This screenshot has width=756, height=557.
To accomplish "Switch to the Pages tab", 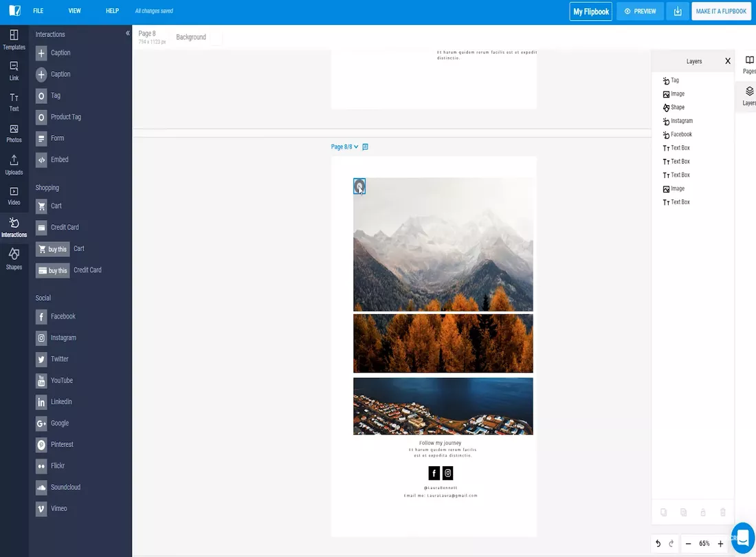I will [749, 65].
